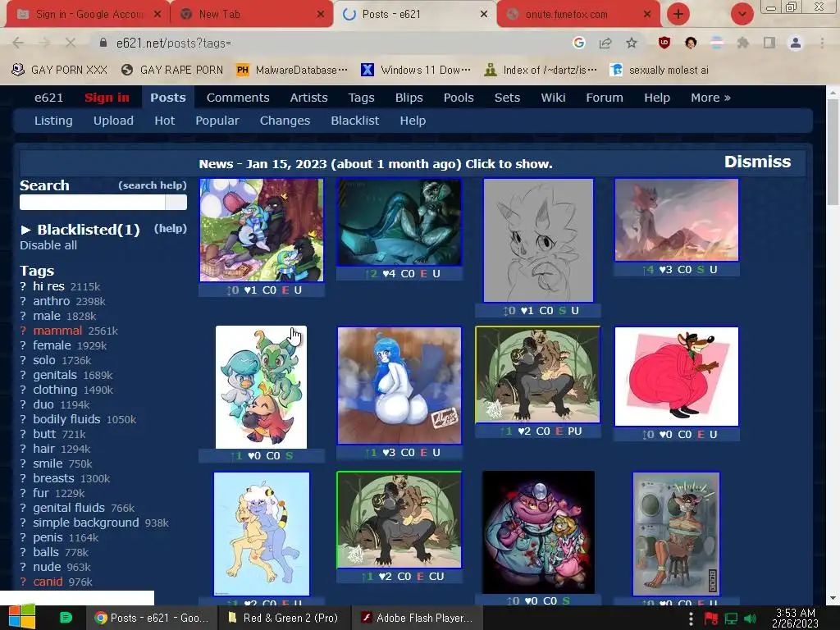Dismiss the news banner
The width and height of the screenshot is (840, 630).
[x=757, y=162]
